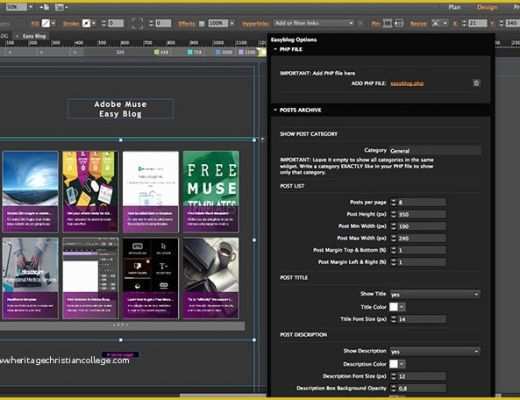
Task: Select the Easy Blog document tab
Action: 34,36
